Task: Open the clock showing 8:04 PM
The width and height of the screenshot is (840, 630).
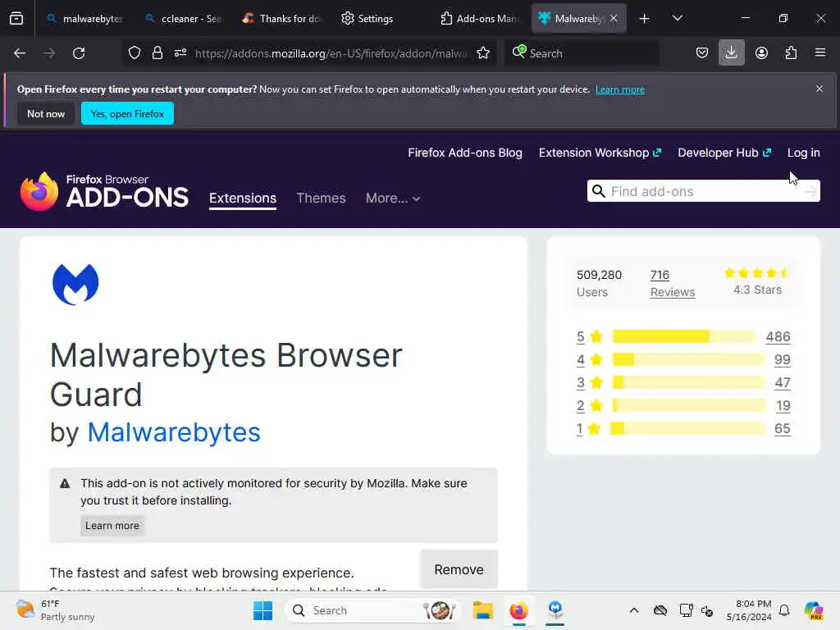Action: pyautogui.click(x=748, y=610)
